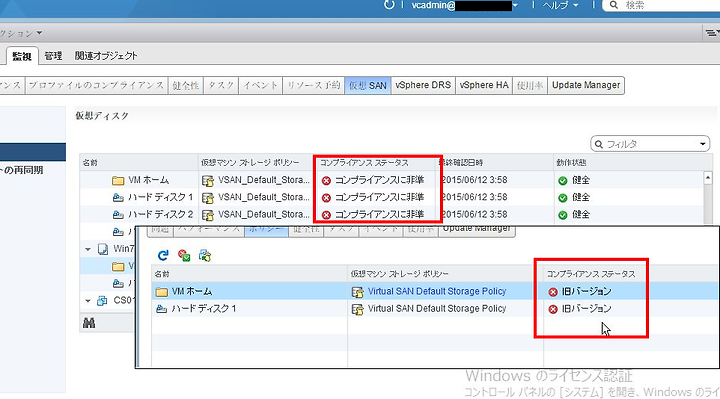Select the Update Manager tab in the overlay panel
The image size is (720, 399).
click(x=477, y=231)
